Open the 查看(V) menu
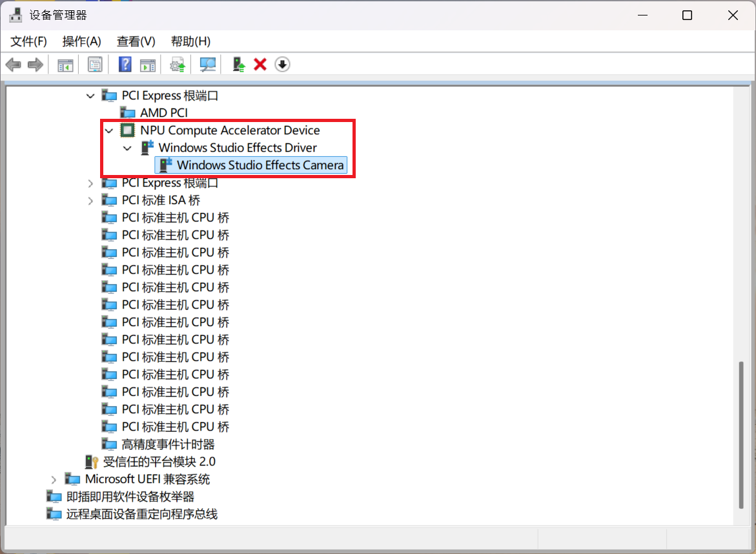 136,41
